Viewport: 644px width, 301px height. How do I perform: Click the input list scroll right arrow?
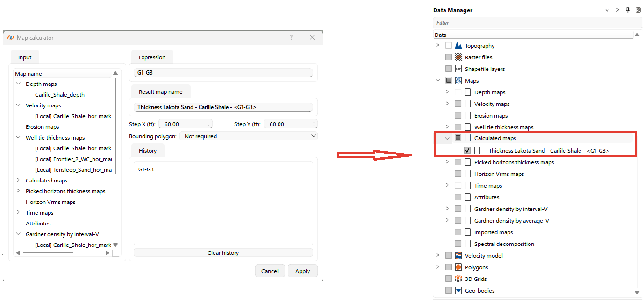coord(107,253)
